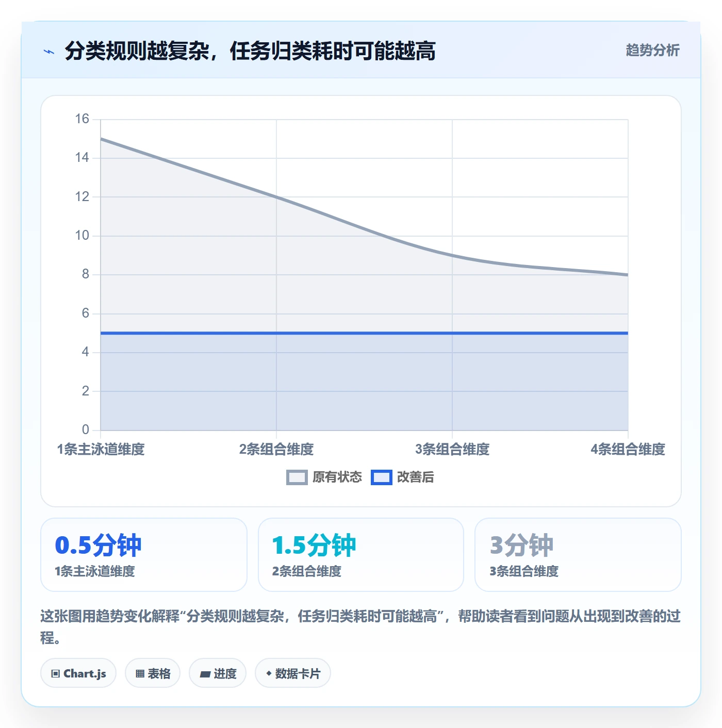Click the lightning icon beside the title
This screenshot has width=722, height=728.
coord(49,52)
